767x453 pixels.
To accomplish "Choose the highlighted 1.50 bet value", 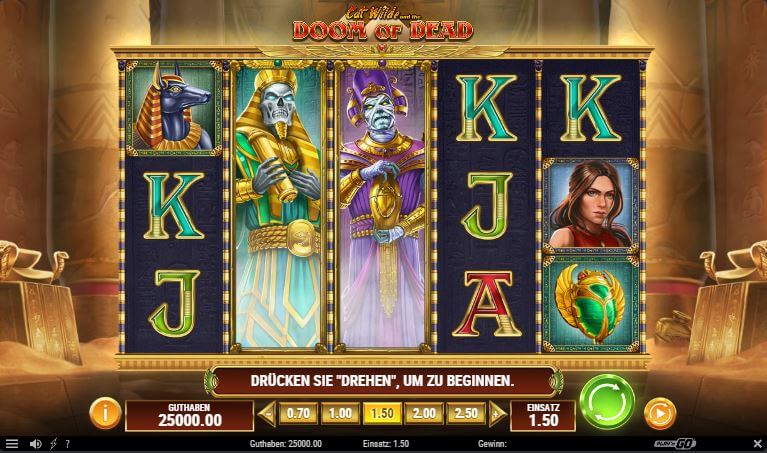I will pos(382,413).
